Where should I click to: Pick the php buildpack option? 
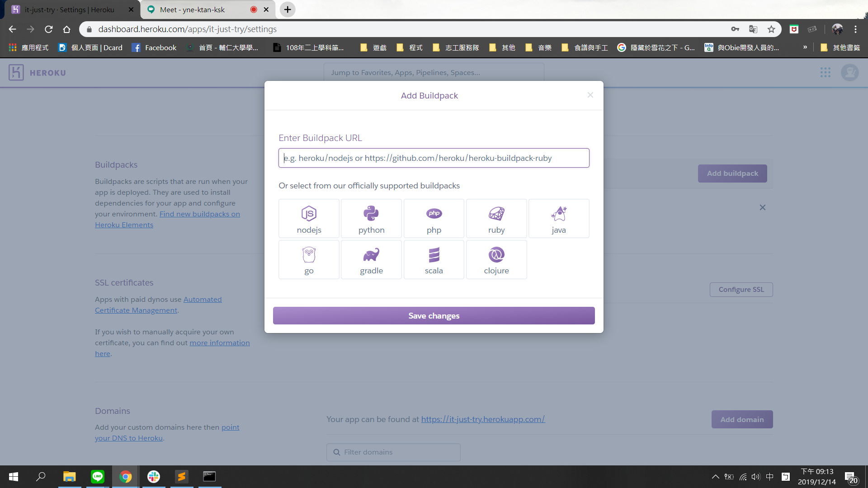click(434, 219)
